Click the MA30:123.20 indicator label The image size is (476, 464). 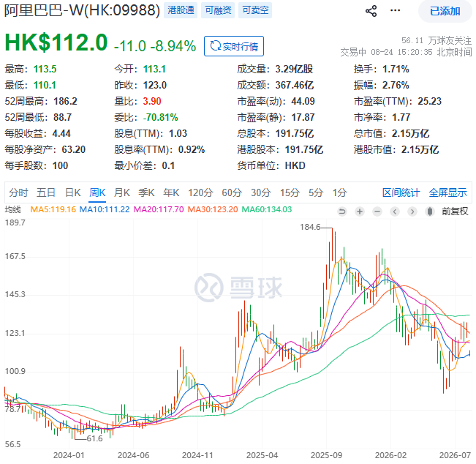coord(213,209)
